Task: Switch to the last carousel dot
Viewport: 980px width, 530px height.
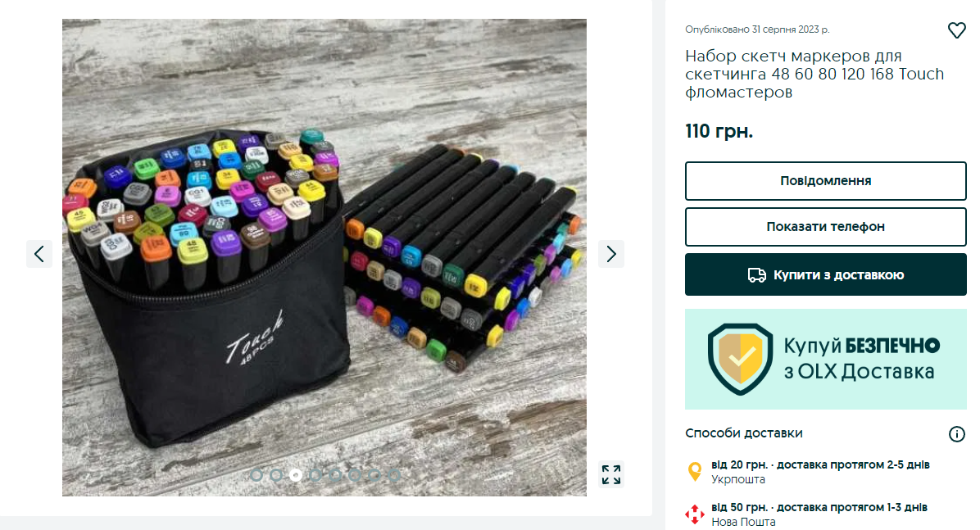Action: [x=394, y=475]
